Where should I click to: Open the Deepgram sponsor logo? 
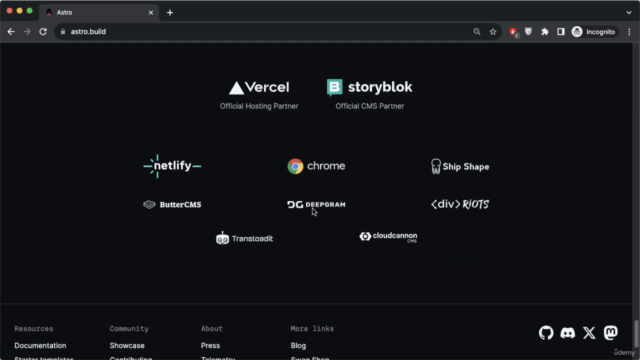[316, 204]
